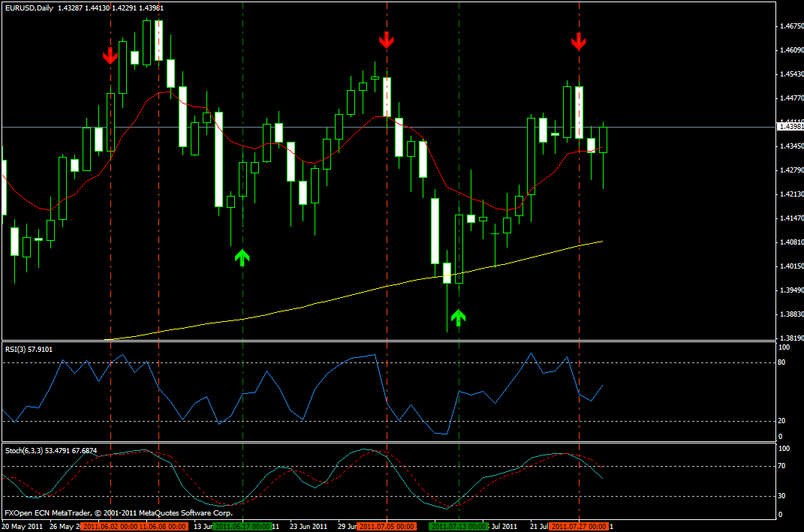804x532 pixels.
Task: Select the orange 2011.07.27 date marker
Action: click(578, 527)
